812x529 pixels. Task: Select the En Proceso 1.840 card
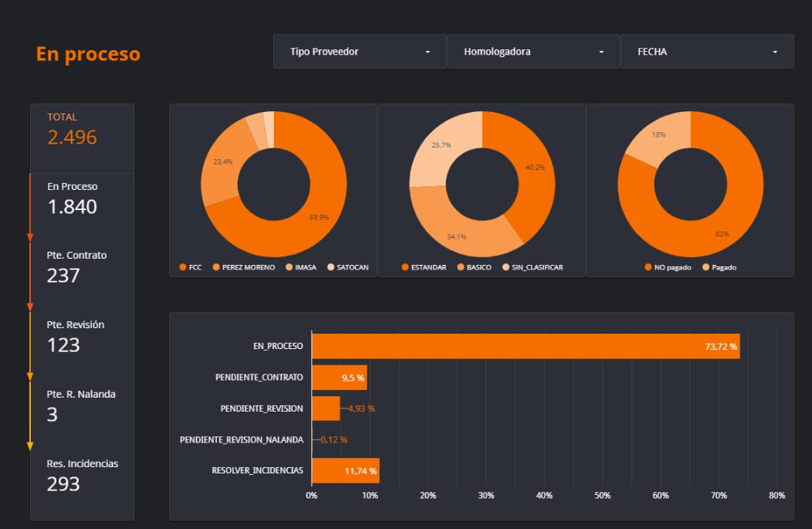pyautogui.click(x=82, y=197)
